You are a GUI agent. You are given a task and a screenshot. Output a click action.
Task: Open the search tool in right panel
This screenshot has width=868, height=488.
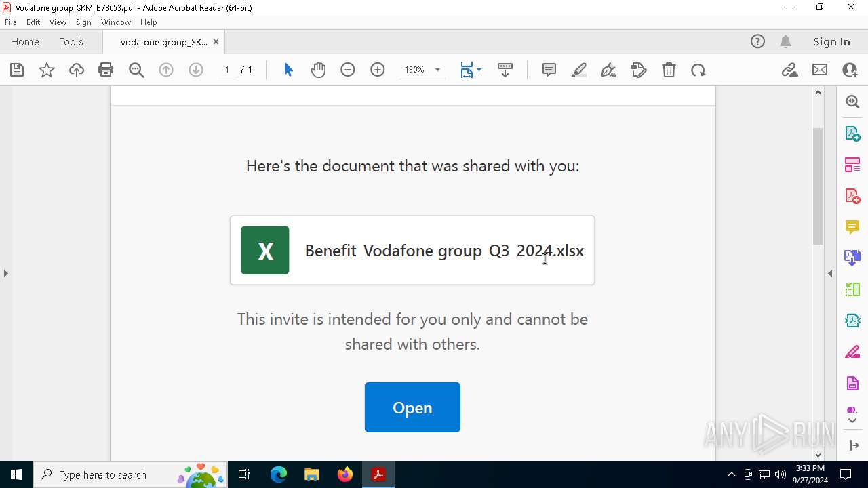tap(852, 102)
